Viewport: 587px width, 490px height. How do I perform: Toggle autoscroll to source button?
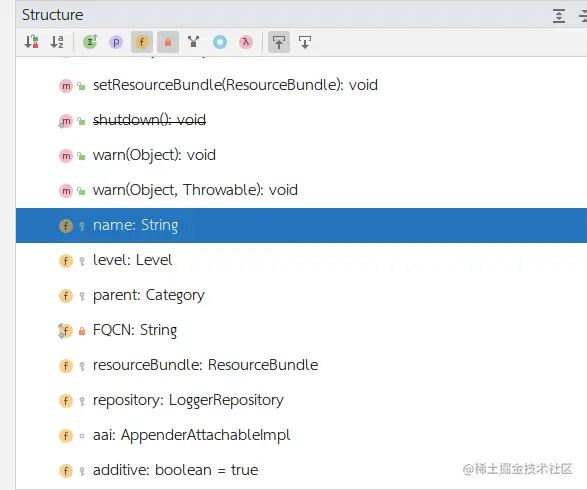pyautogui.click(x=279, y=42)
